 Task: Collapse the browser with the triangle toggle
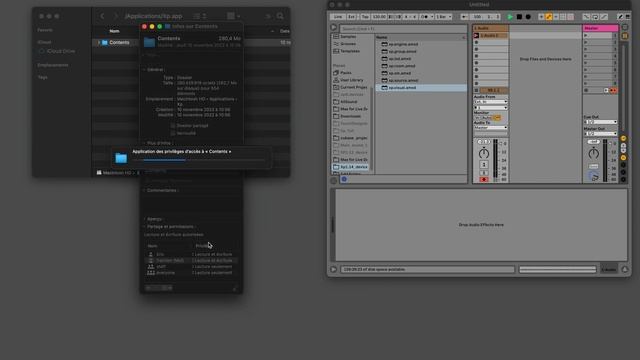click(x=333, y=27)
